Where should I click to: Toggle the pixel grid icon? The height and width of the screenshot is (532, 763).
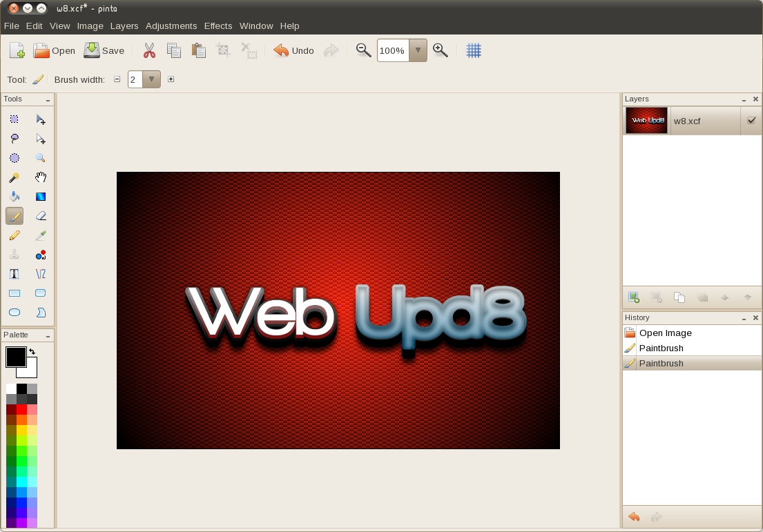click(474, 50)
